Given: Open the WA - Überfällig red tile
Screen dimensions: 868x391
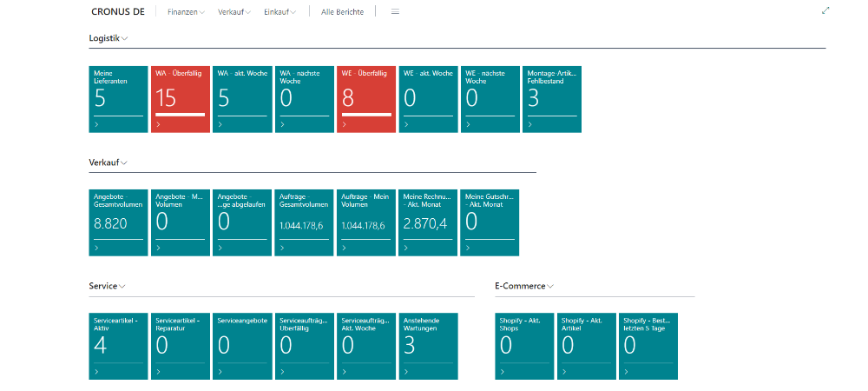Looking at the screenshot, I should [181, 99].
